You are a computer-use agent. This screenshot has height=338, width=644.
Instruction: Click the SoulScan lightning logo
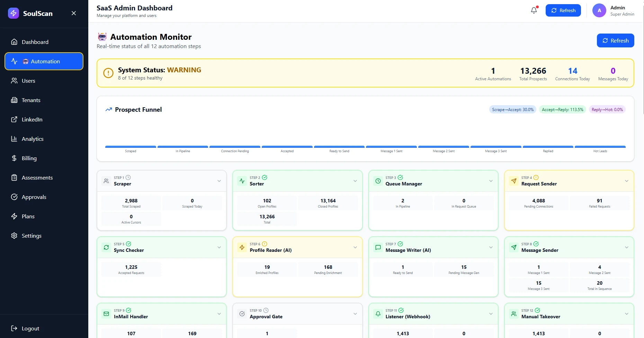click(x=14, y=13)
